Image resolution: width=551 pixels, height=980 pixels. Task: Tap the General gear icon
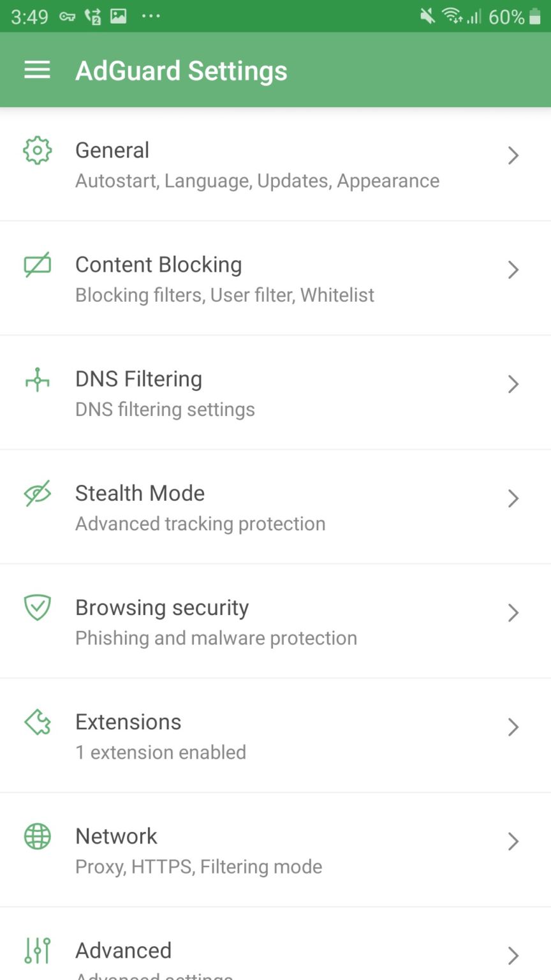[37, 151]
